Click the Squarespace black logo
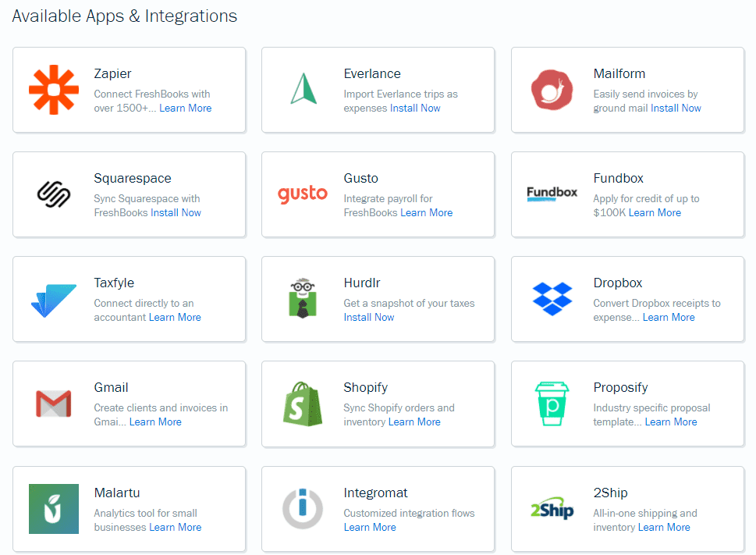The height and width of the screenshot is (555, 756). click(x=54, y=194)
